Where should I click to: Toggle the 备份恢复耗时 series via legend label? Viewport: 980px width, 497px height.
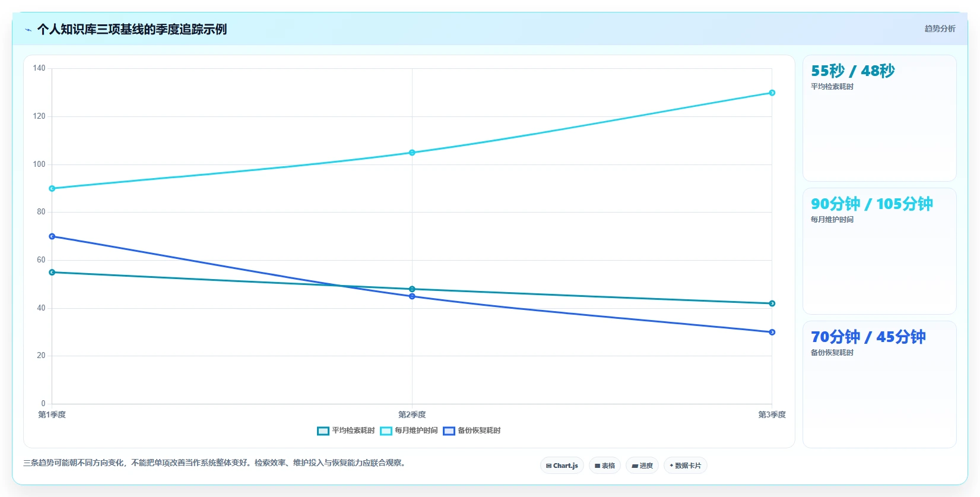(x=479, y=430)
